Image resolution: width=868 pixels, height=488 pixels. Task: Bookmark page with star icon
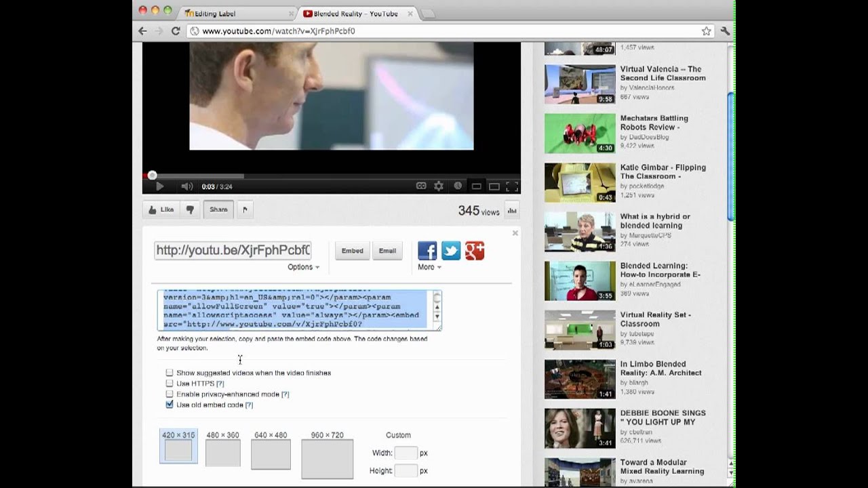coord(706,31)
